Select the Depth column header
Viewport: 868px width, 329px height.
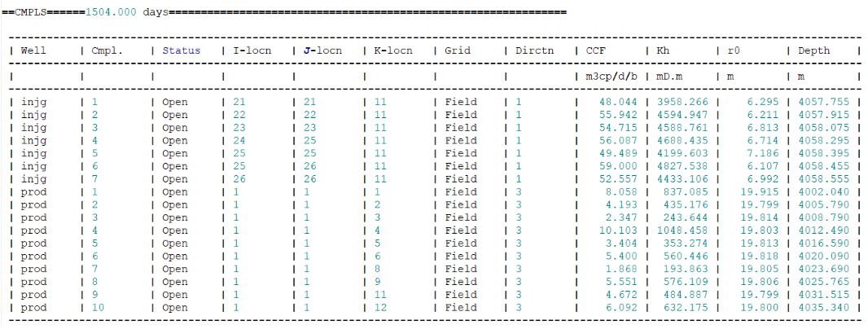814,50
